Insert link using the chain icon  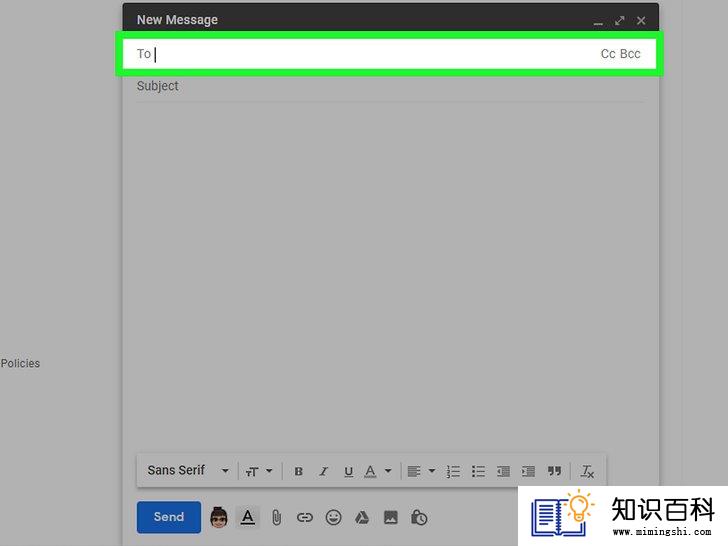(305, 517)
